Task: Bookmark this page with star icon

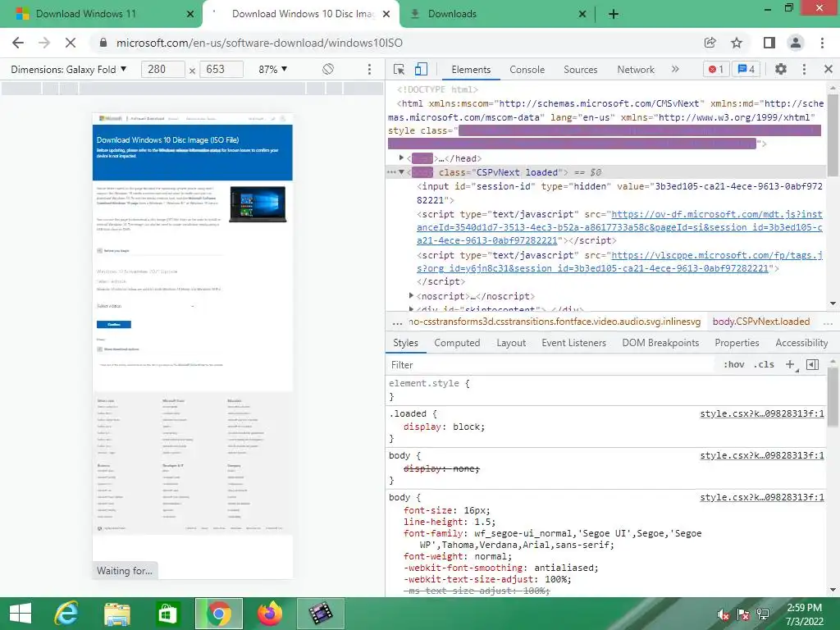Action: click(737, 43)
